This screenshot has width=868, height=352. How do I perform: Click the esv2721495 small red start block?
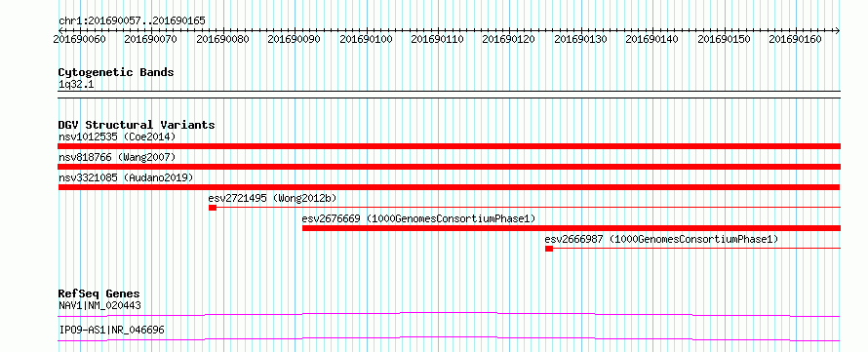click(213, 208)
